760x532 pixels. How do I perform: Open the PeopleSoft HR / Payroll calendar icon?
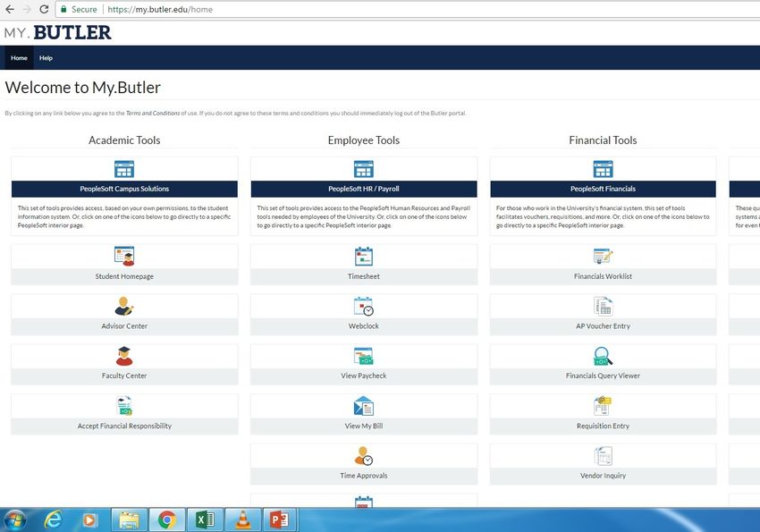pos(364,169)
